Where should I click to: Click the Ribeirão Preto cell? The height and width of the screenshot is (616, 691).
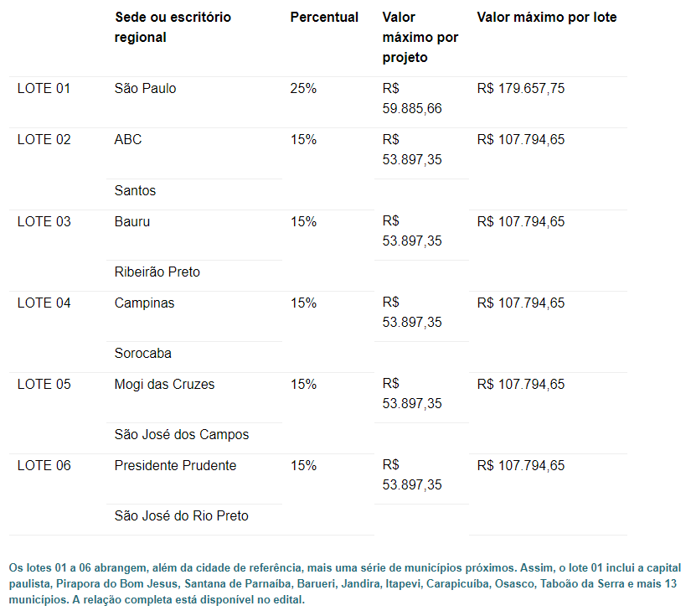(x=157, y=272)
